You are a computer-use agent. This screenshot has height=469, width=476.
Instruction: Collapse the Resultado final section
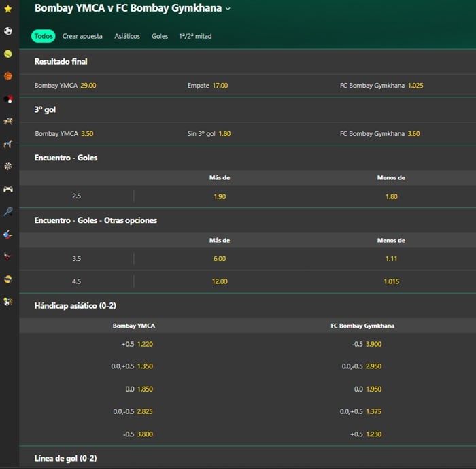click(61, 62)
